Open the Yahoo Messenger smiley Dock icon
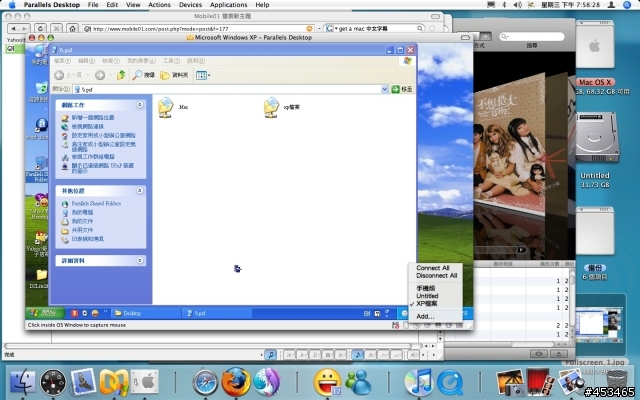This screenshot has height=400, width=640. 327,382
